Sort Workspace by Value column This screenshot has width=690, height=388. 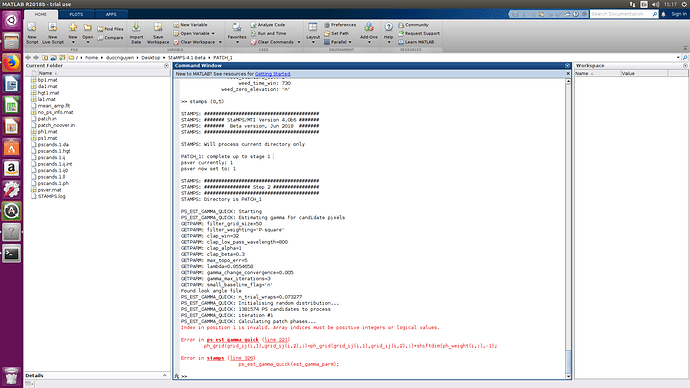(644, 73)
